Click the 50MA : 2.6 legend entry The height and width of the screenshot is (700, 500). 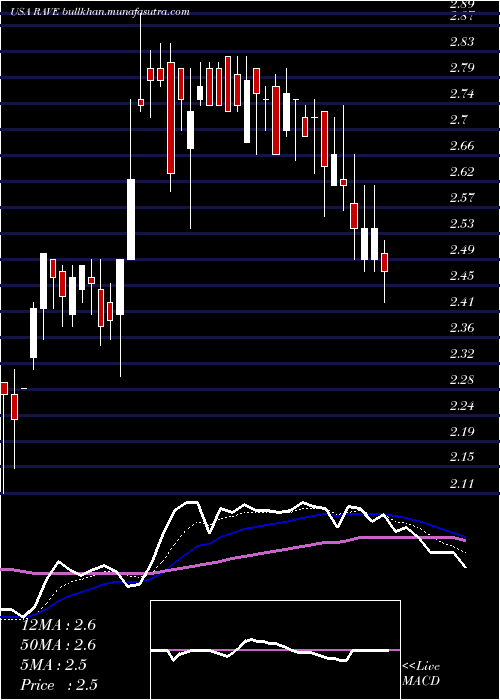pos(58,645)
